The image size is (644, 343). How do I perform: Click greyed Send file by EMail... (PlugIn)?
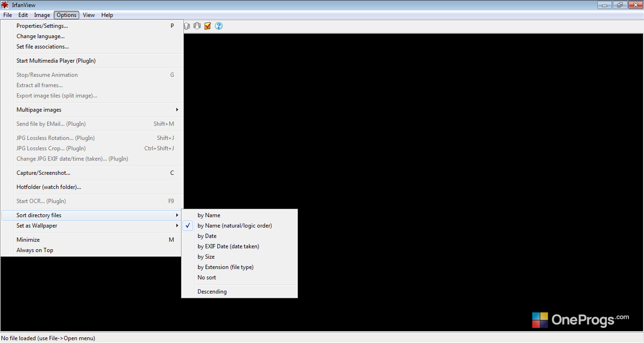(92, 124)
